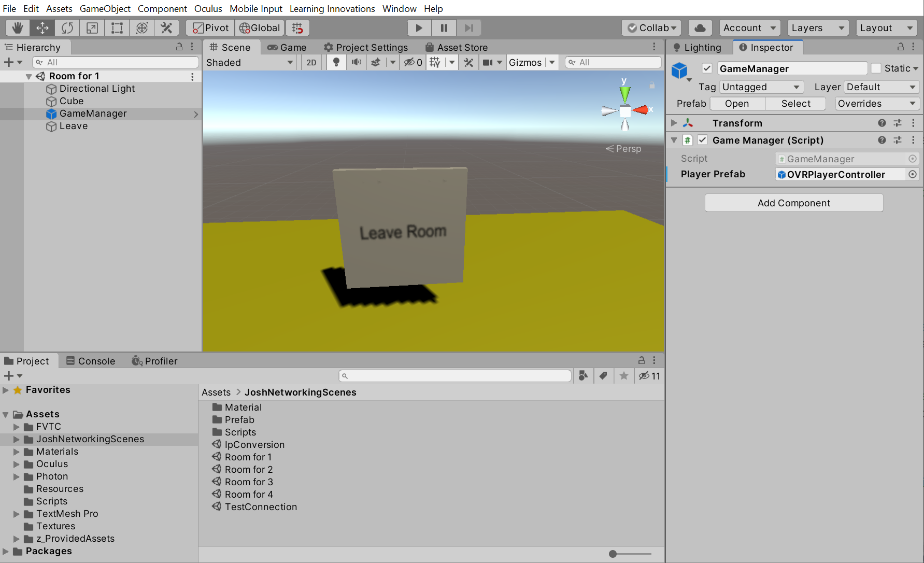Open the Window menu
The image size is (924, 563).
[400, 8]
